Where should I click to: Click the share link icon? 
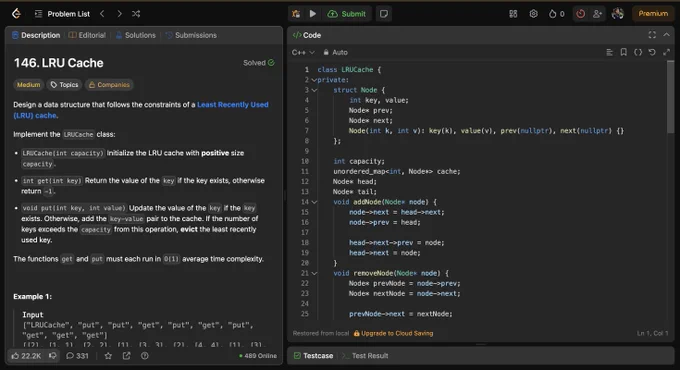127,356
